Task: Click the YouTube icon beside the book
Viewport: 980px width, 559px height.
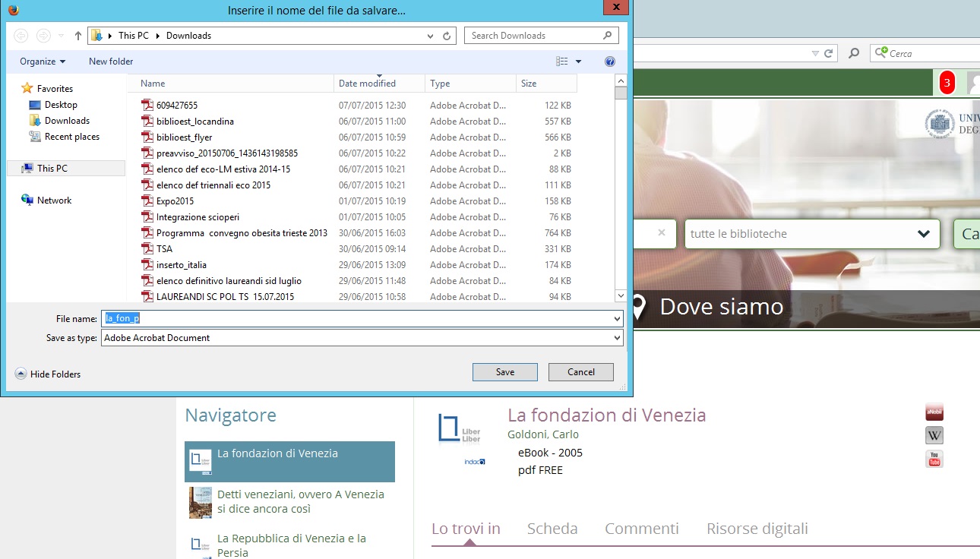Action: pos(934,459)
